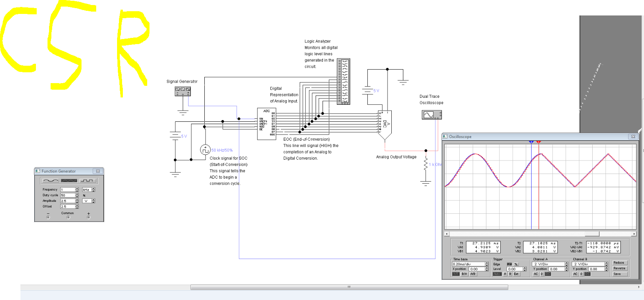The width and height of the screenshot is (644, 300).
Task: Select the DAC component symbol
Action: pos(385,125)
